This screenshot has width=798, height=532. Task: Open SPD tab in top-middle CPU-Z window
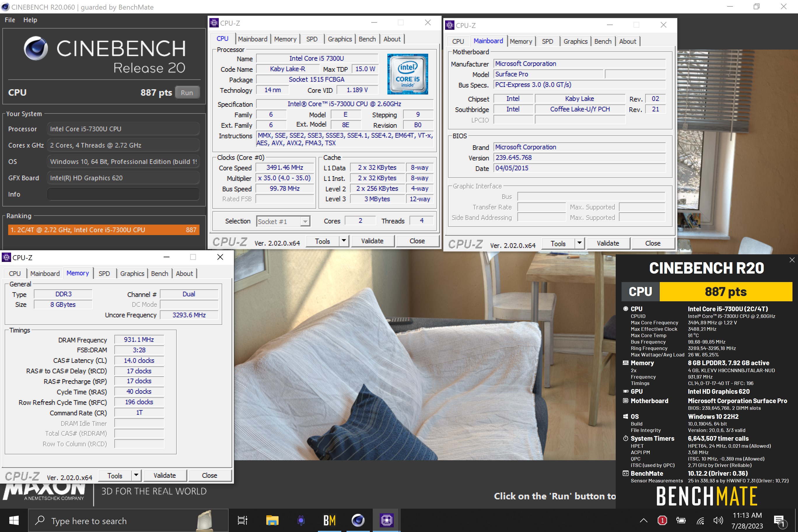312,39
